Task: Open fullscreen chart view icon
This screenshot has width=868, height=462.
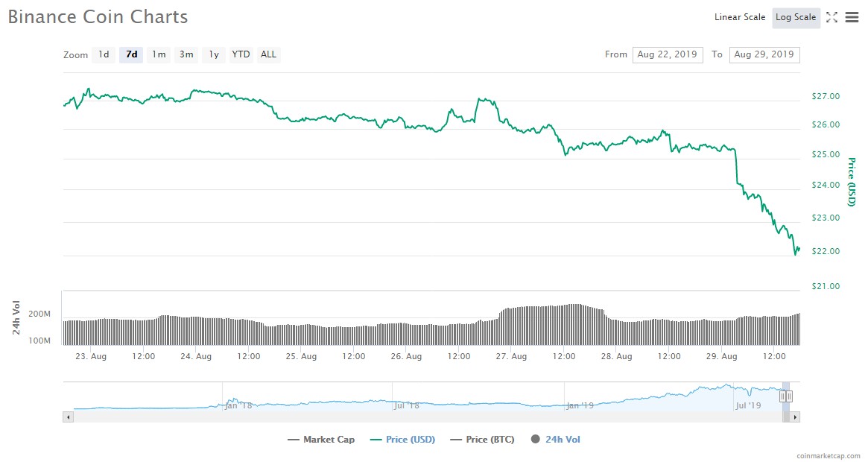Action: 831,17
